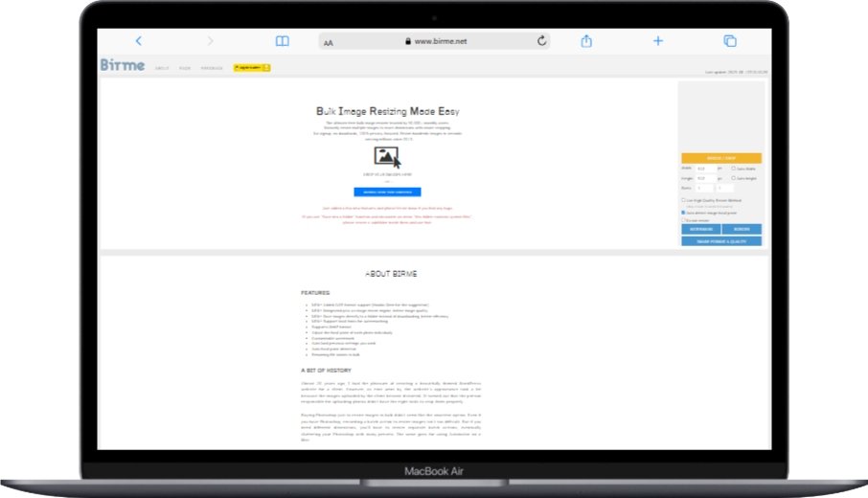Open the AA reader options in address bar

pyautogui.click(x=329, y=42)
